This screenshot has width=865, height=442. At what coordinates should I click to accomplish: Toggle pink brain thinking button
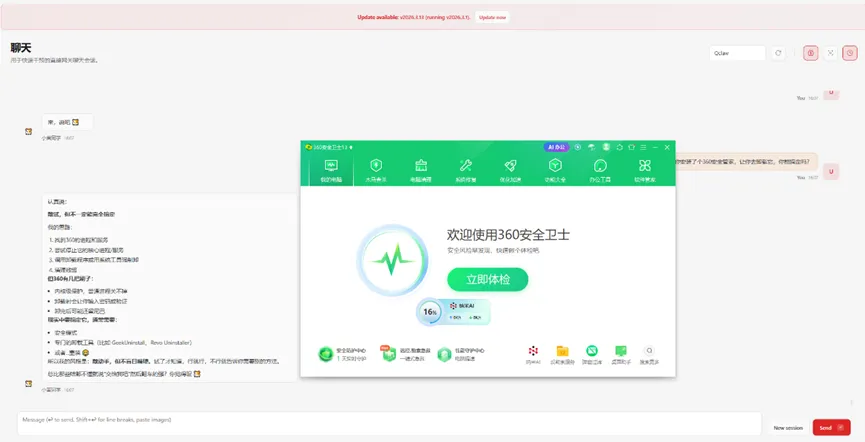pyautogui.click(x=810, y=53)
